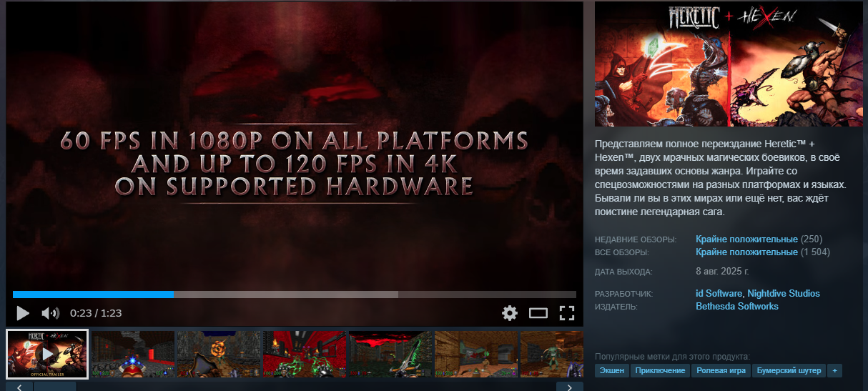Open developer Nightdive Studios page
Image resolution: width=868 pixels, height=391 pixels.
click(784, 294)
